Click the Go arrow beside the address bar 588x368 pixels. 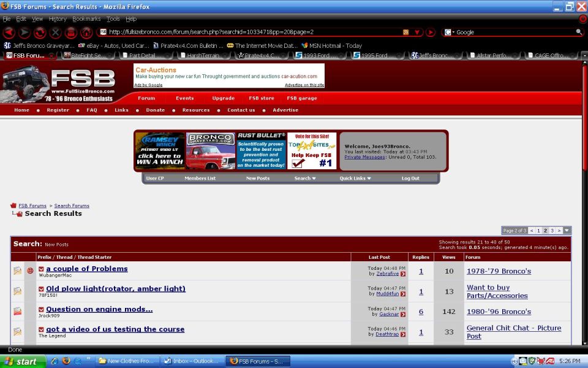pos(431,33)
